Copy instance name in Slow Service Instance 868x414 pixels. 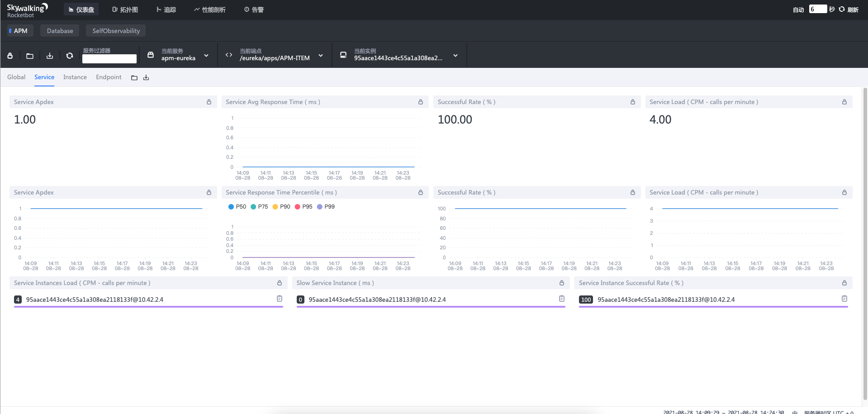point(562,299)
